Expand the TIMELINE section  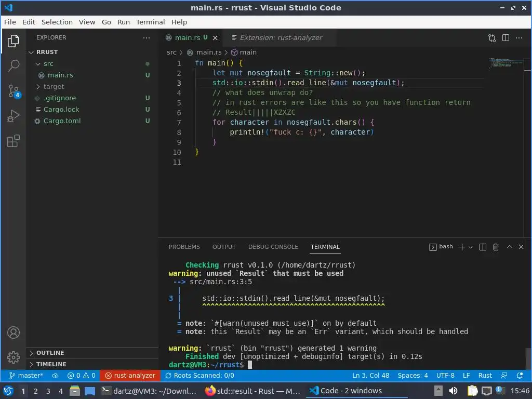[x=92, y=364]
